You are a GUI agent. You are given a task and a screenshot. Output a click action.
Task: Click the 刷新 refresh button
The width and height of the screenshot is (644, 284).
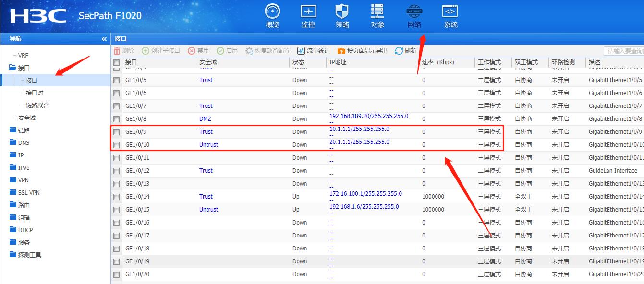pos(405,51)
